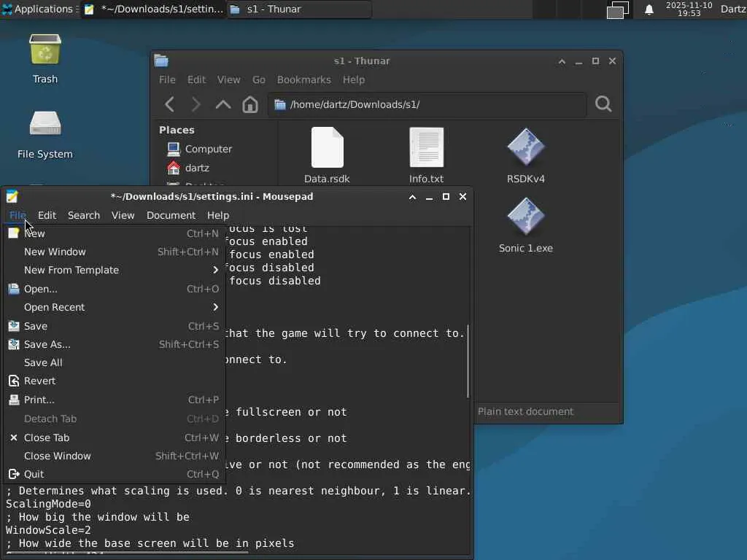Click the ScalingMode=0 line in Mousepad
This screenshot has height=560, width=747.
(48, 504)
